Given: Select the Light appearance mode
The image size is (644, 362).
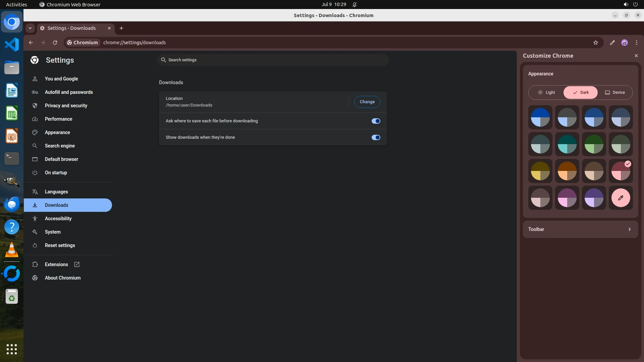Looking at the screenshot, I should [546, 93].
